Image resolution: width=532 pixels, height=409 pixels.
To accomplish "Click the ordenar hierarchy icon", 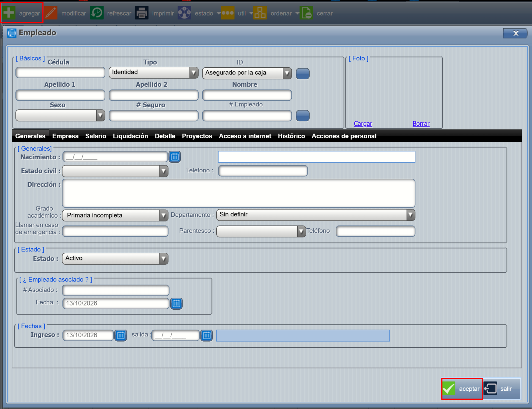I will [260, 13].
